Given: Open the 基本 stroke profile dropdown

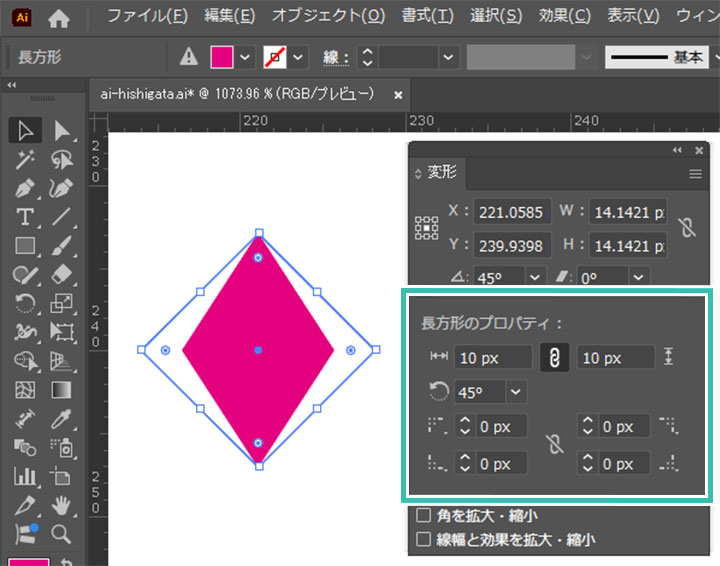Looking at the screenshot, I should tap(714, 57).
